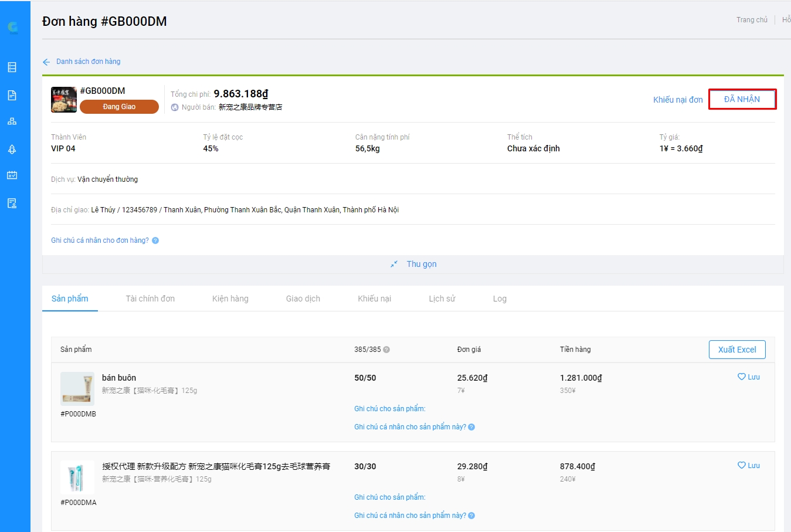Screen dimensions: 791x532
Task: Save the 'bán buôn' product with Lưu
Action: pyautogui.click(x=749, y=377)
